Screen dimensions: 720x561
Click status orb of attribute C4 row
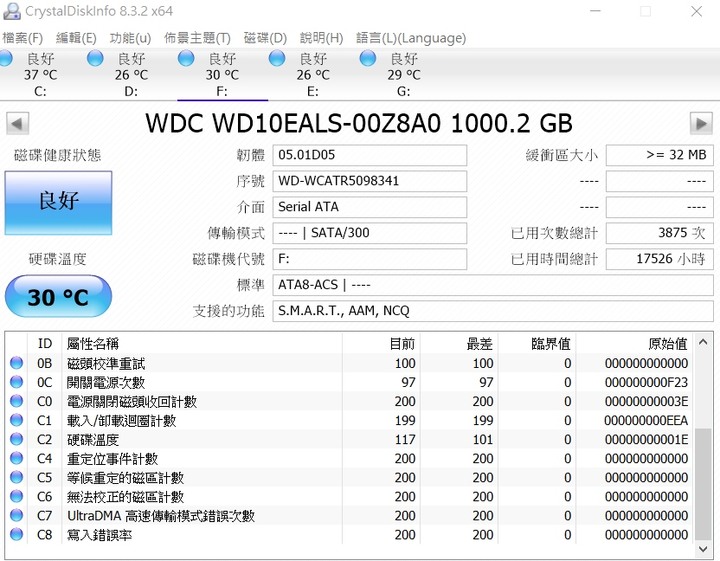pos(17,458)
